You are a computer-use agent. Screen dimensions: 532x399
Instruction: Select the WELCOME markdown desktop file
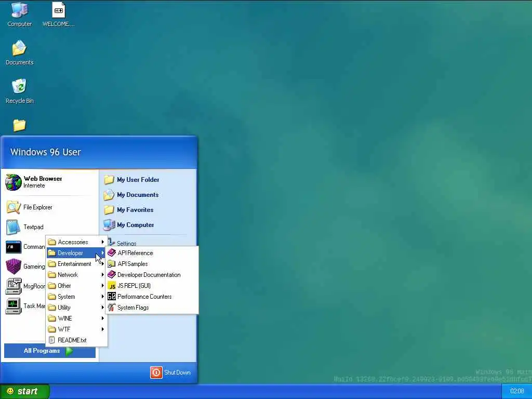click(x=58, y=15)
